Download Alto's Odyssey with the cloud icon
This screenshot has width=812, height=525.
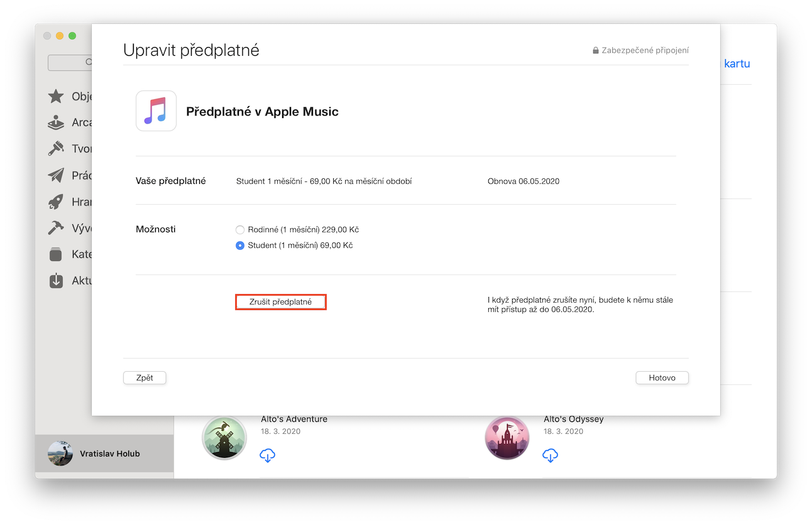coord(551,455)
